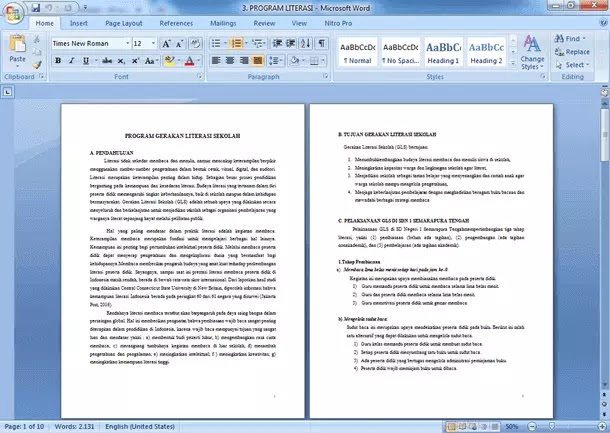The image size is (610, 433).
Task: Center the paragraph text
Action: (x=230, y=61)
